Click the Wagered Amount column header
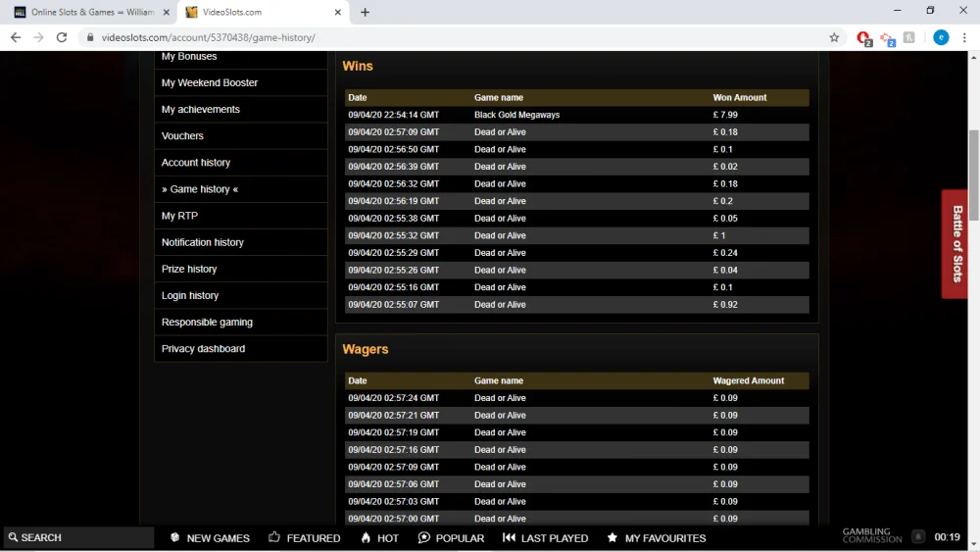This screenshot has height=552, width=980. pos(748,380)
